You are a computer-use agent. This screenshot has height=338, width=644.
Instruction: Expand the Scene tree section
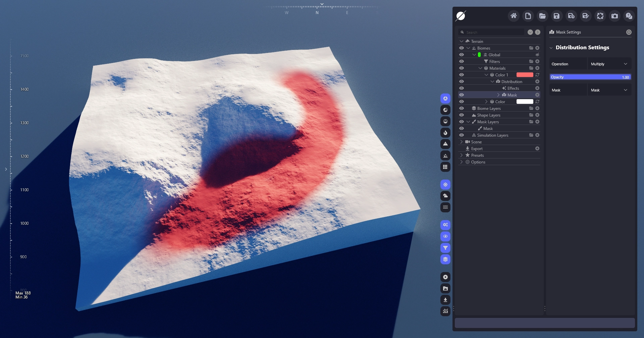(x=462, y=142)
